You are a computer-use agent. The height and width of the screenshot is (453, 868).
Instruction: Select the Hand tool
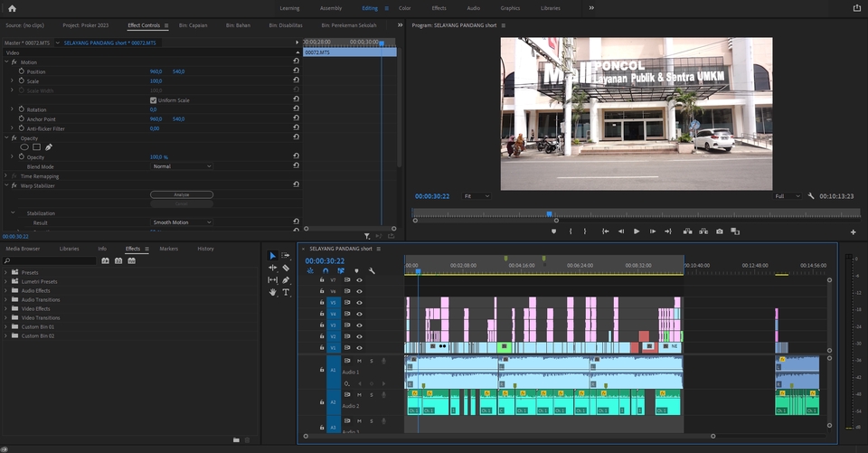coord(272,292)
